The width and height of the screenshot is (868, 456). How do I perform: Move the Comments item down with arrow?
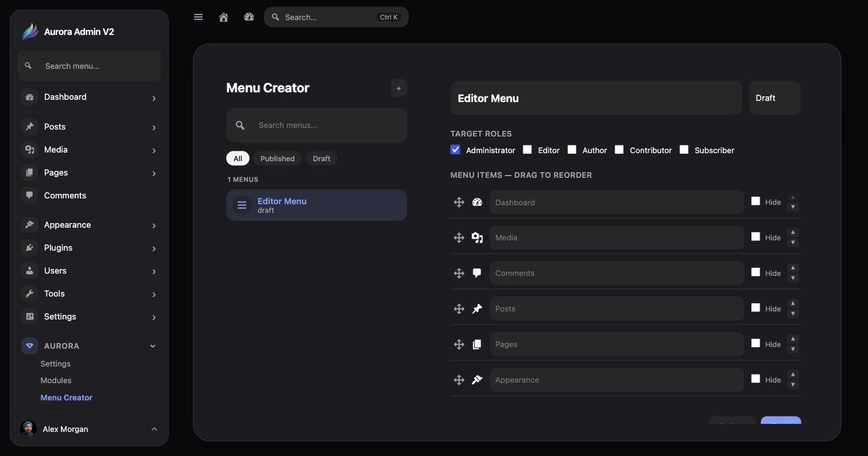pyautogui.click(x=793, y=278)
